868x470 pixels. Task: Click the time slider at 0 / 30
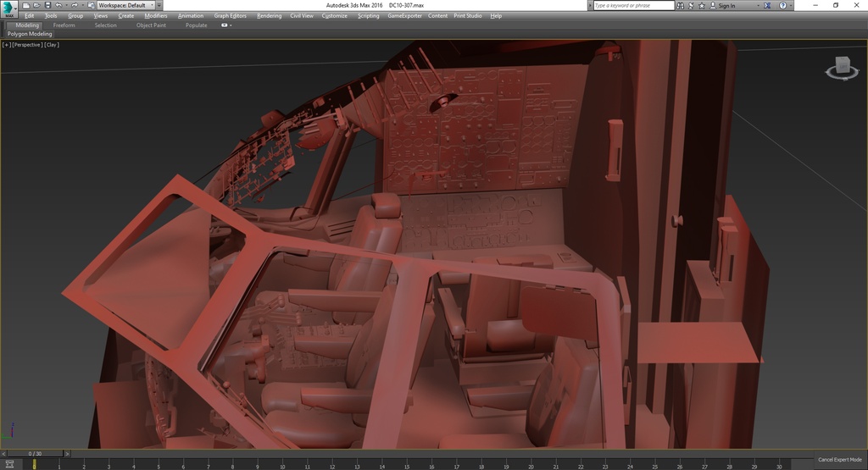(x=35, y=454)
